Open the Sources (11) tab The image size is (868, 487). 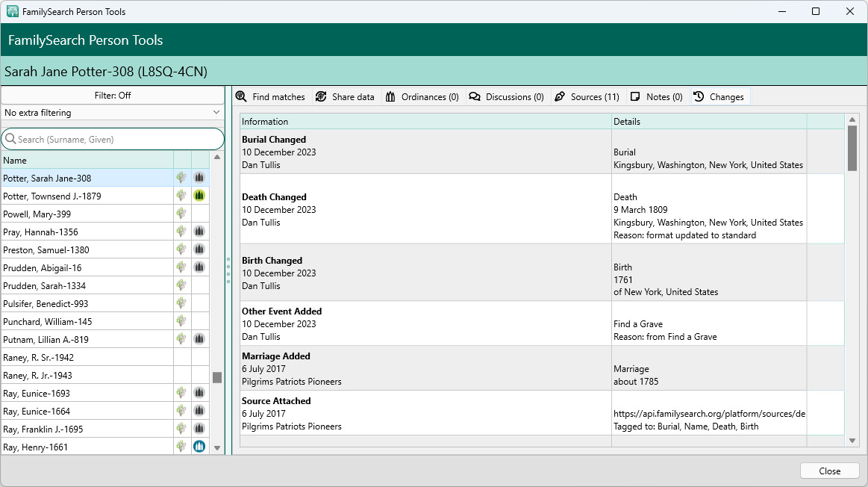(587, 97)
